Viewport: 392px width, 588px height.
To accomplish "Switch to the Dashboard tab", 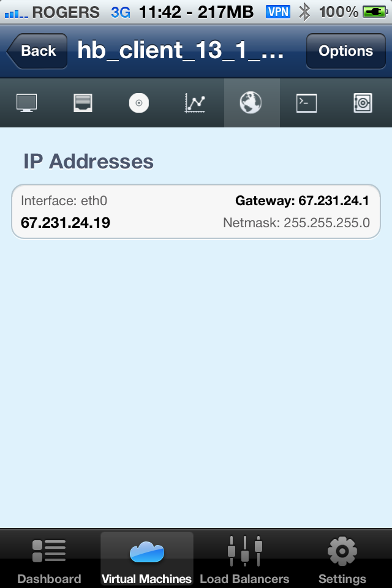I will coord(49,560).
